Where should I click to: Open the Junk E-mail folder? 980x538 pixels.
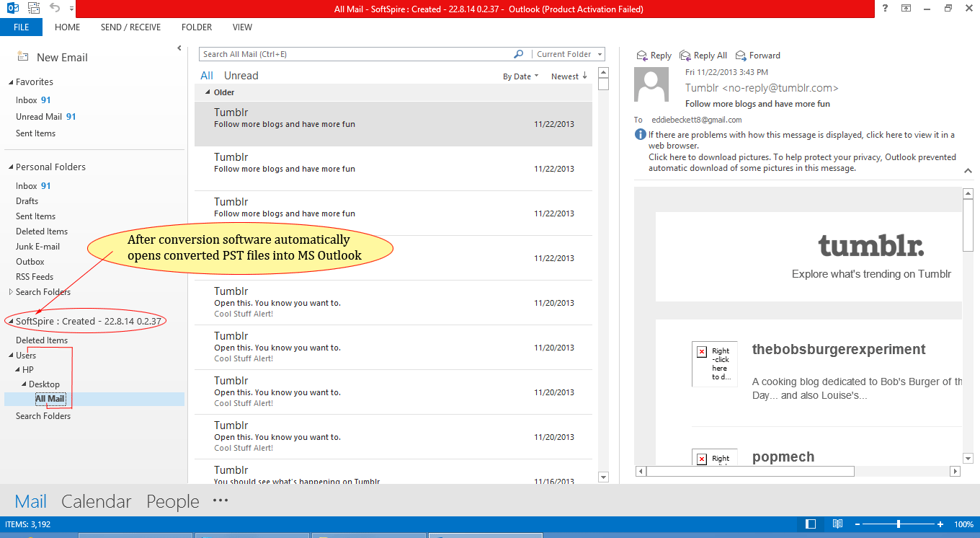(x=37, y=247)
